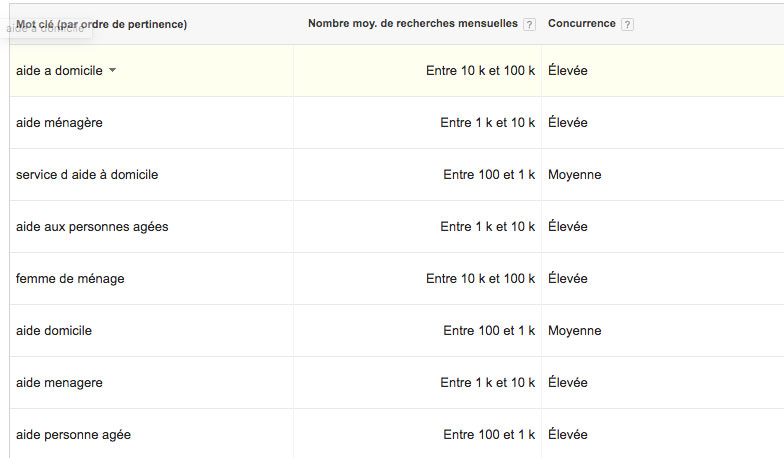
Task: Select keyword aide domicile
Action: pos(54,330)
